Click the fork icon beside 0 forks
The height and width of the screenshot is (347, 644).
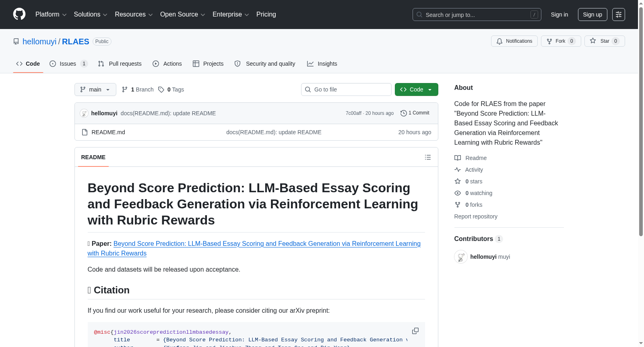[458, 205]
